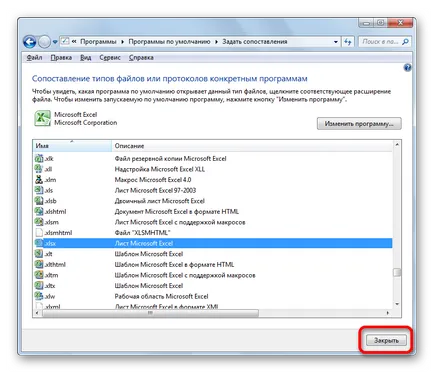Screen dimensions: 434x373
Task: Select Шаблон Microsoft Excel в формате HTML
Action: click(213, 264)
